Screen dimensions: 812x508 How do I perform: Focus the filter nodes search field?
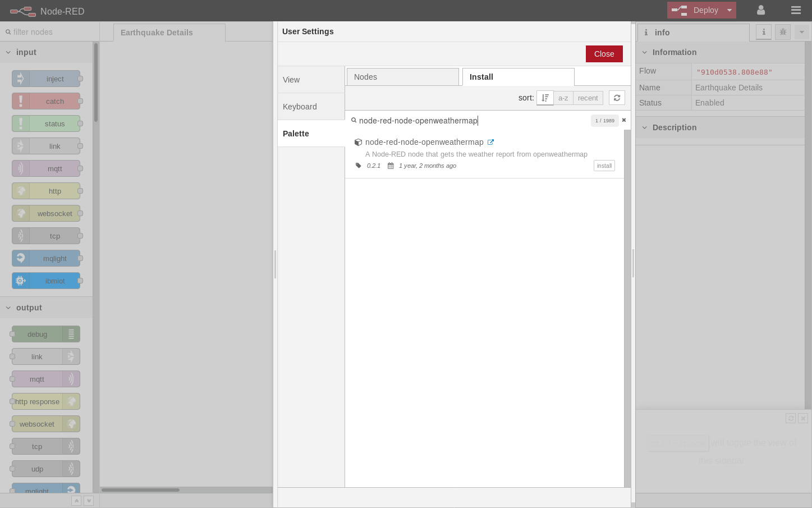coord(49,32)
